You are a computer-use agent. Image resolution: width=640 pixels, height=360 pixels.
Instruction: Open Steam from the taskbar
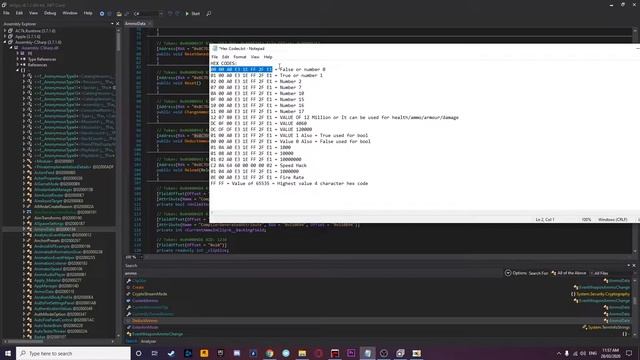(x=171, y=353)
